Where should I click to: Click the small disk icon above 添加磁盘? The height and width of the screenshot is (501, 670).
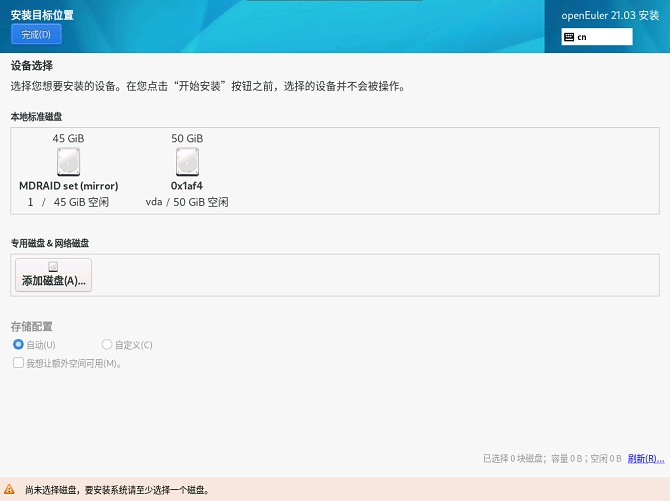coord(53,266)
